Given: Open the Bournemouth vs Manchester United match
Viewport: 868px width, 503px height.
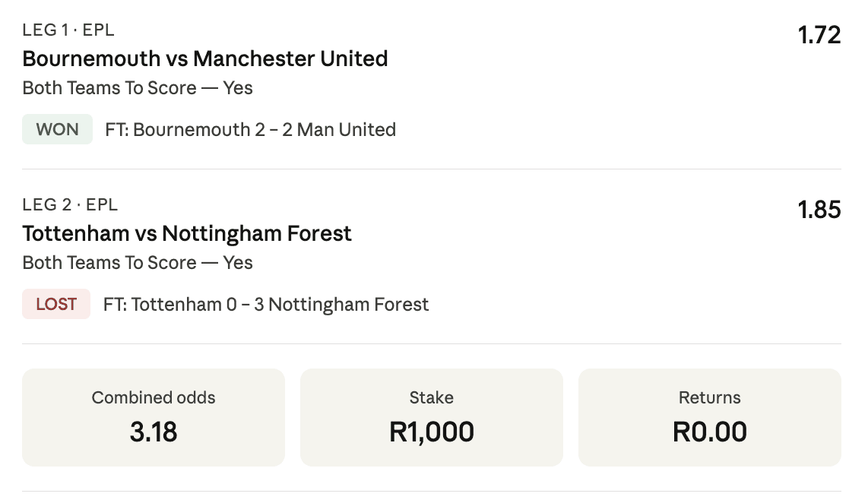Looking at the screenshot, I should [205, 59].
